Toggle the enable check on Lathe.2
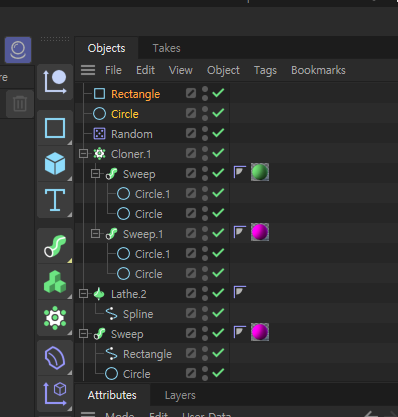The image size is (398, 417). pyautogui.click(x=218, y=293)
